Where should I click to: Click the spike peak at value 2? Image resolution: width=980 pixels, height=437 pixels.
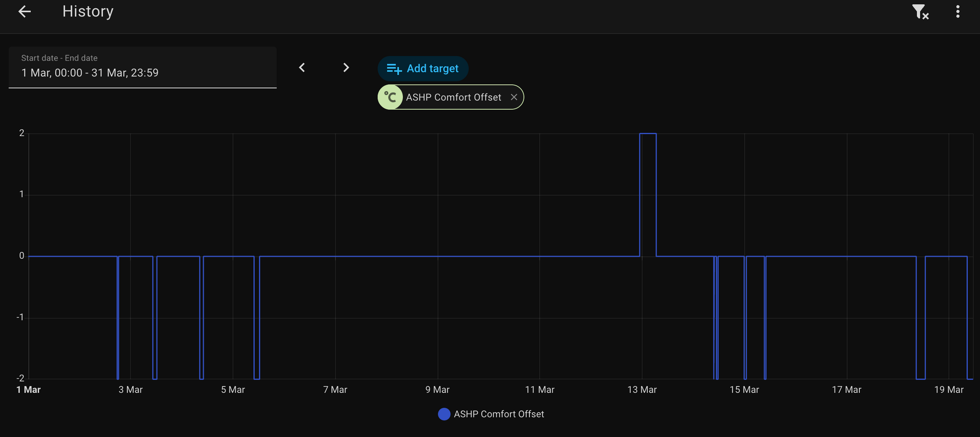point(648,134)
